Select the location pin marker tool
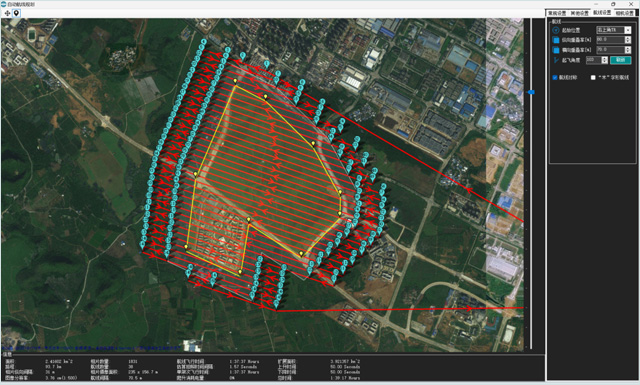This screenshot has width=640, height=385. (x=16, y=13)
